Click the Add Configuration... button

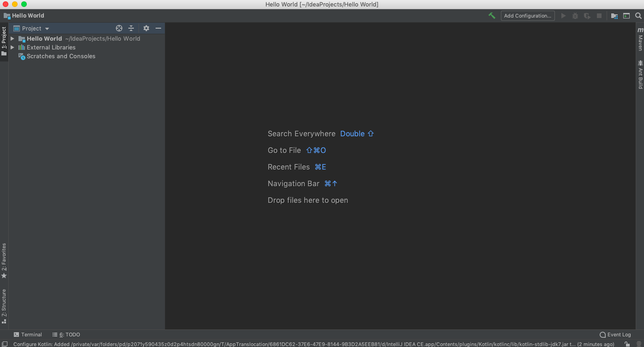tap(528, 16)
